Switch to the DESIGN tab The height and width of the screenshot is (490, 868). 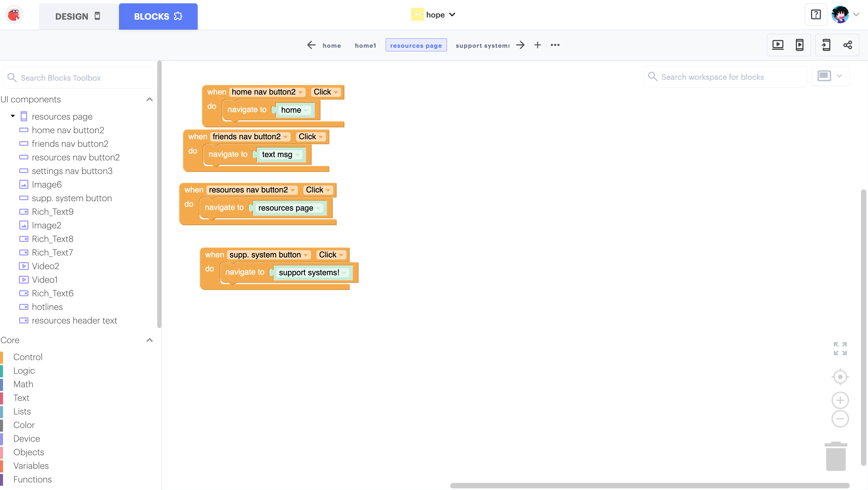pos(78,16)
